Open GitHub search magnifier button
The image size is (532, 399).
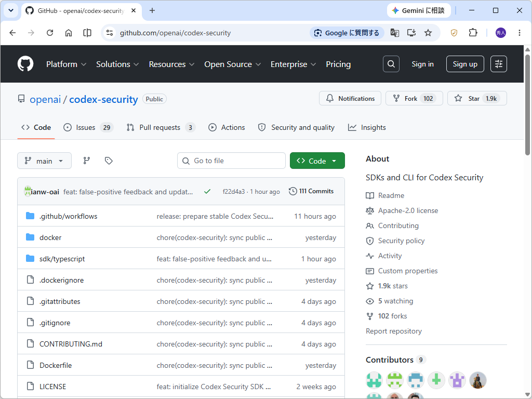[x=391, y=64]
